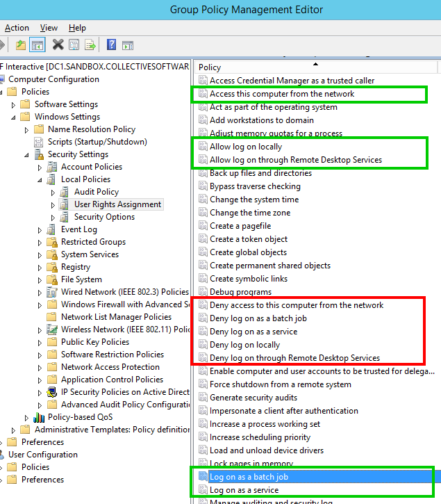441x504 pixels.
Task: Open Properties from the toolbar
Action: coord(74,45)
